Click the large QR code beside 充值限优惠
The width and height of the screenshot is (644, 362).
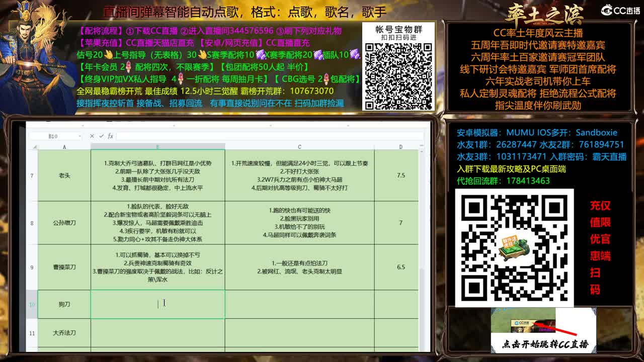514,248
